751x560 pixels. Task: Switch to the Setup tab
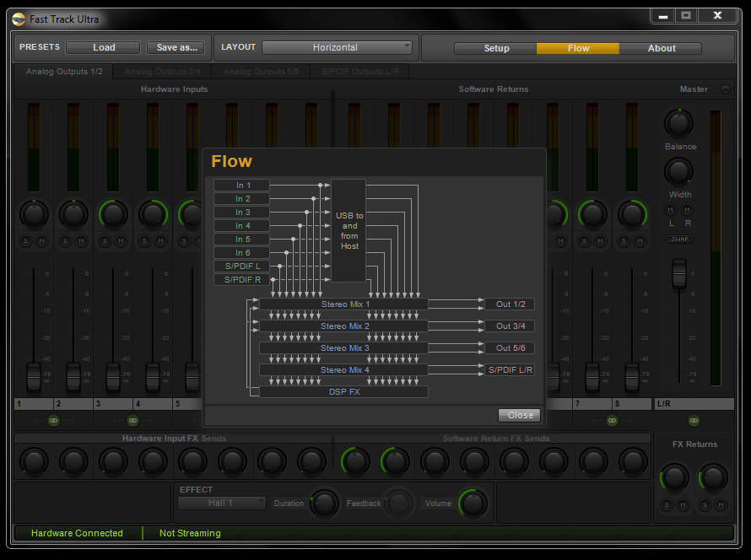click(496, 49)
